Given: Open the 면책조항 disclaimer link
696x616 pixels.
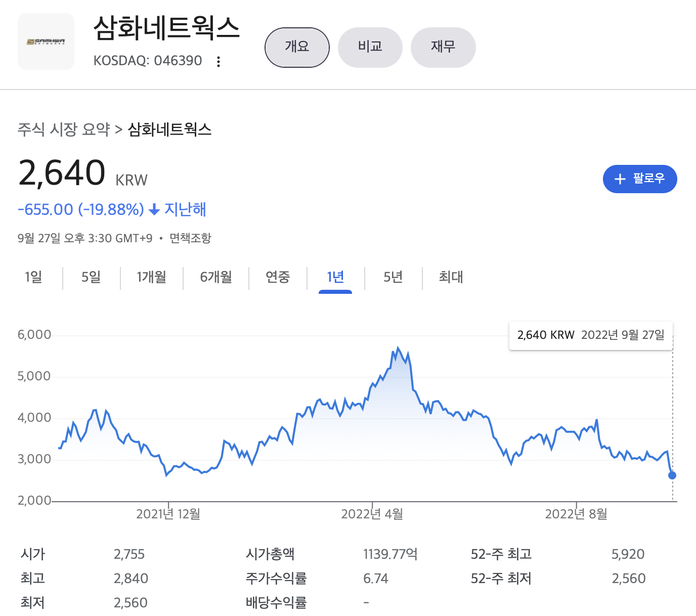Looking at the screenshot, I should click(191, 238).
